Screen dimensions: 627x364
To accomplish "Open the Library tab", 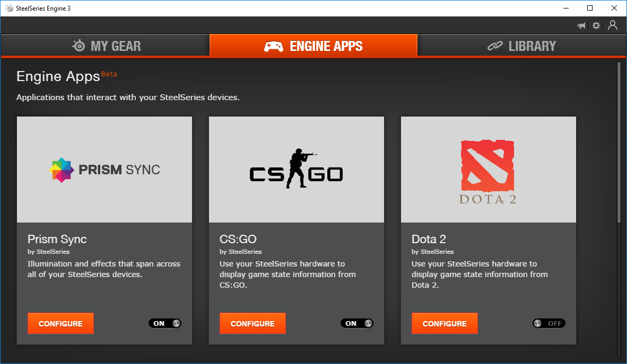I will 521,46.
